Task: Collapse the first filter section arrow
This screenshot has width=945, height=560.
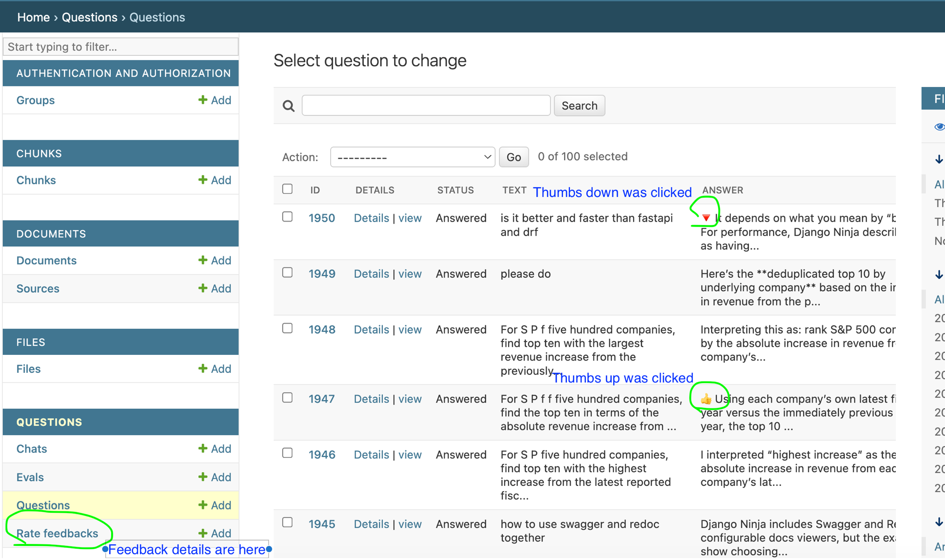Action: [x=939, y=159]
